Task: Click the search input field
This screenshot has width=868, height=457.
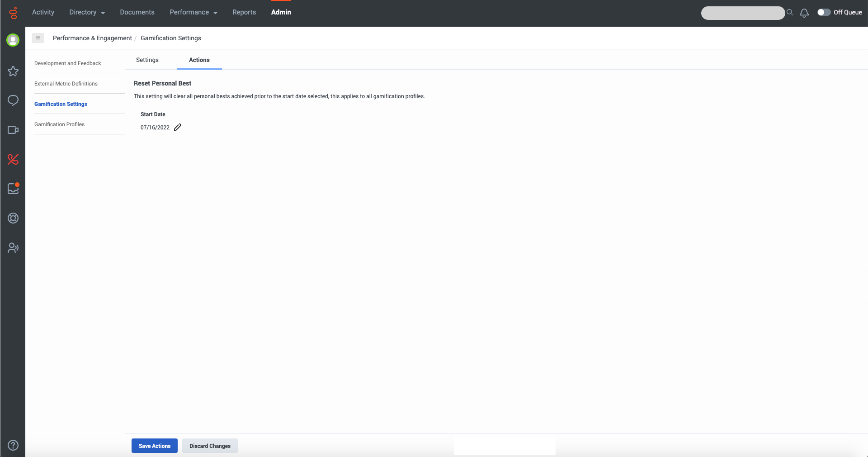Action: coord(742,13)
